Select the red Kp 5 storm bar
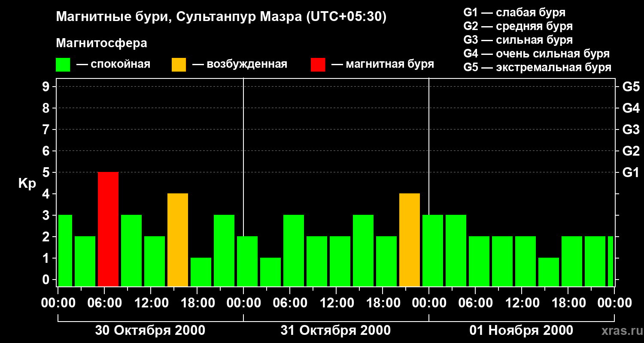This screenshot has width=644, height=343. 108,229
